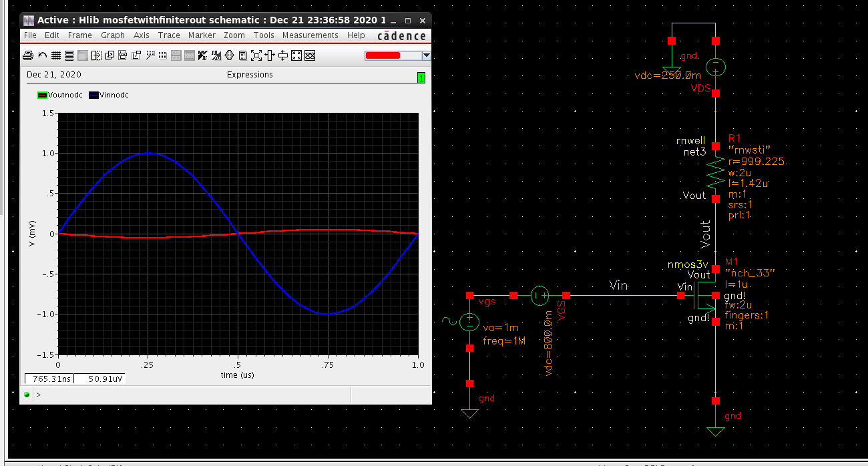This screenshot has height=466, width=868.
Task: Click the rnwell label in schematic
Action: click(x=690, y=141)
